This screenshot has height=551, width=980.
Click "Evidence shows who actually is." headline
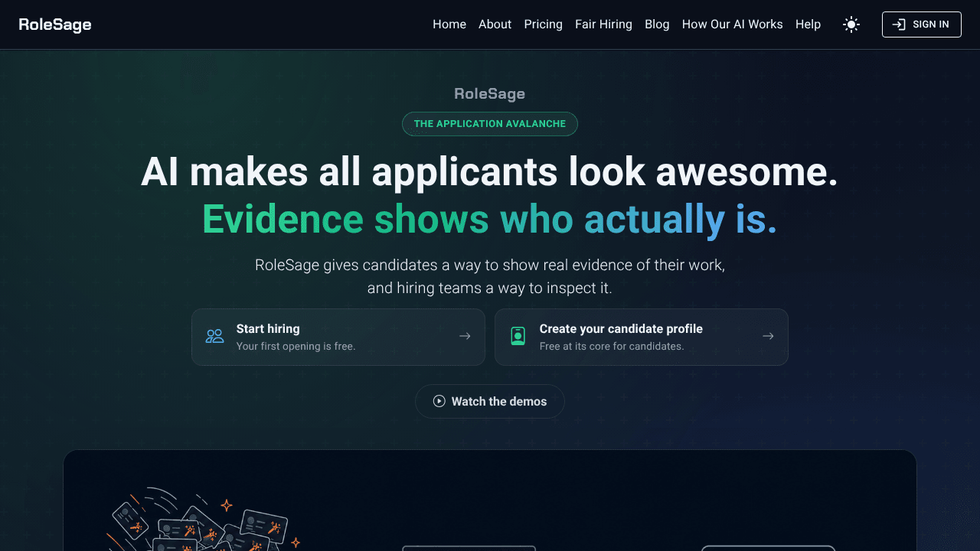pyautogui.click(x=490, y=220)
